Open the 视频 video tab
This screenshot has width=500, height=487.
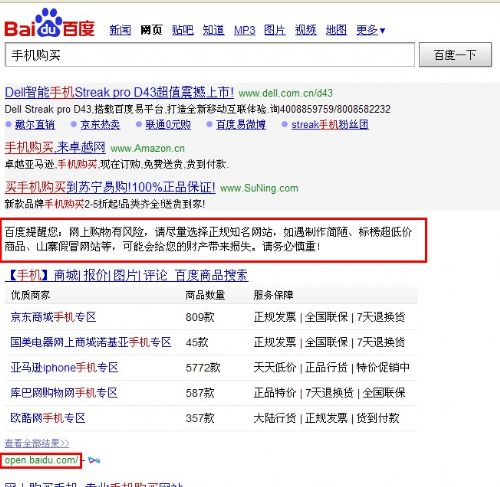coord(305,30)
